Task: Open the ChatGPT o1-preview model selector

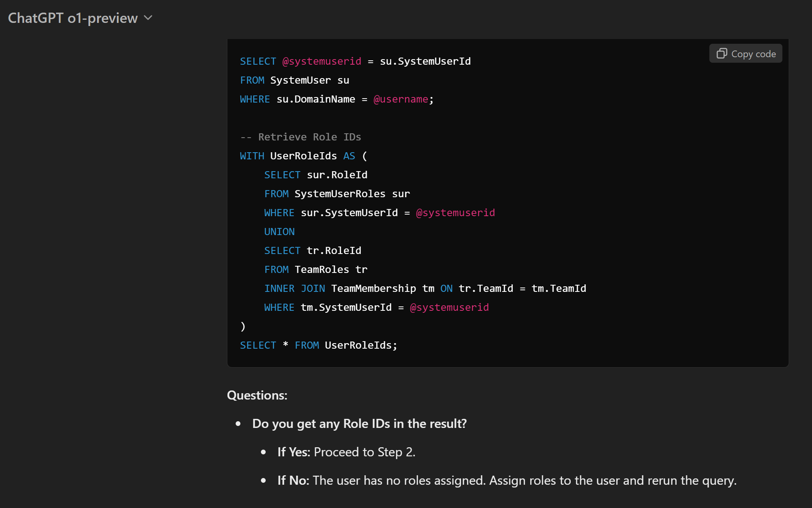Action: pos(80,18)
